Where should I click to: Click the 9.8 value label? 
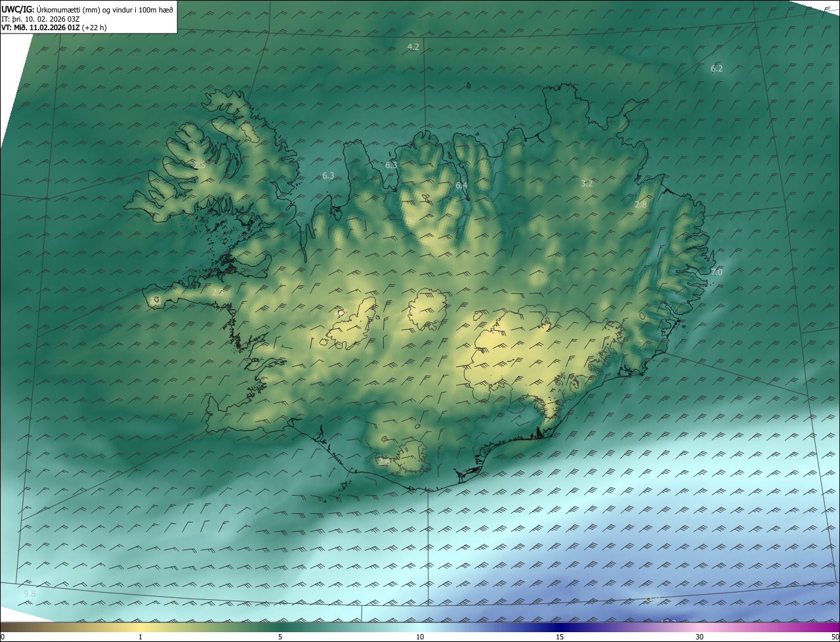click(x=30, y=594)
